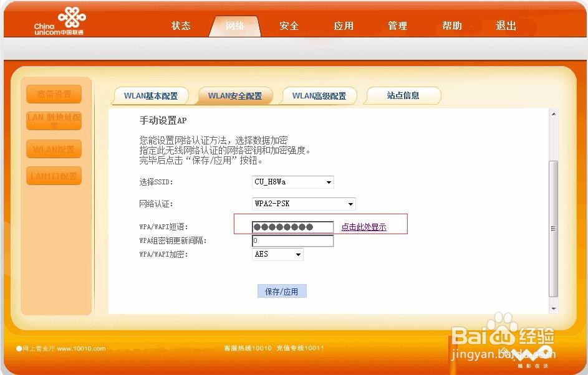Click 退出 to log out
588x375 pixels.
(x=505, y=26)
